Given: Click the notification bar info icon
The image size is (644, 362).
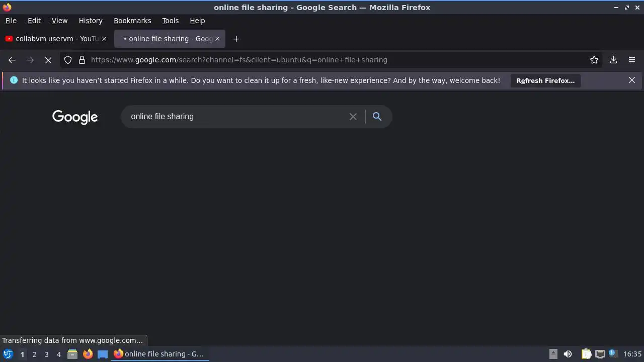Looking at the screenshot, I should tap(14, 80).
